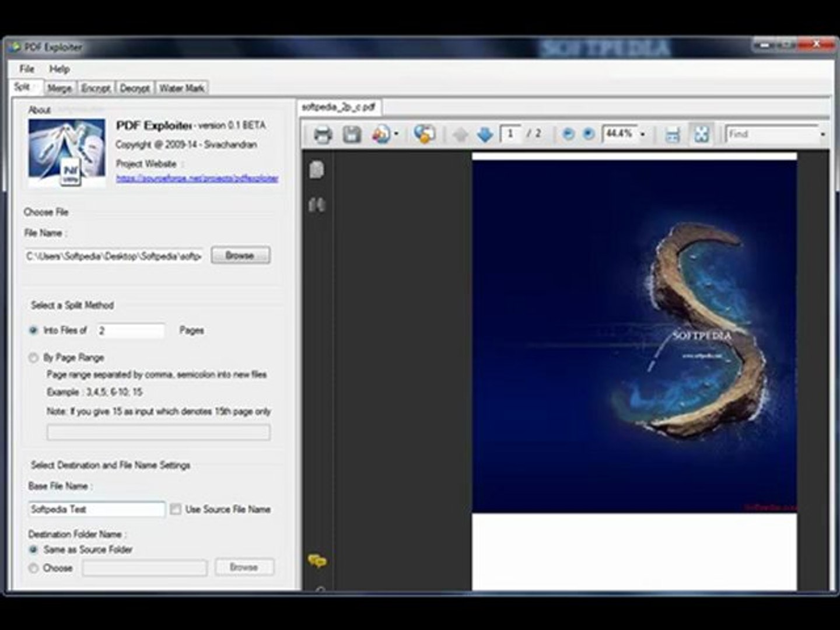Click Browse button next to File Name
840x630 pixels.
[x=240, y=256]
